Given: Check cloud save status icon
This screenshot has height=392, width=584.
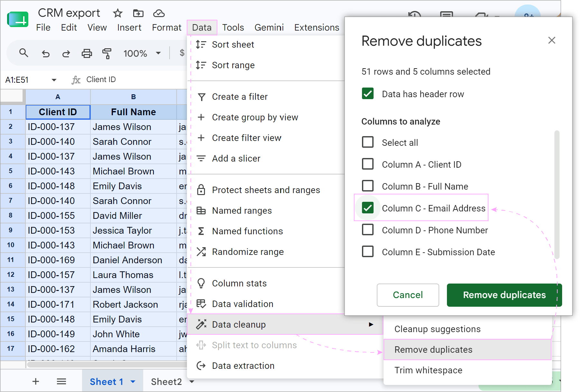Looking at the screenshot, I should click(x=159, y=13).
